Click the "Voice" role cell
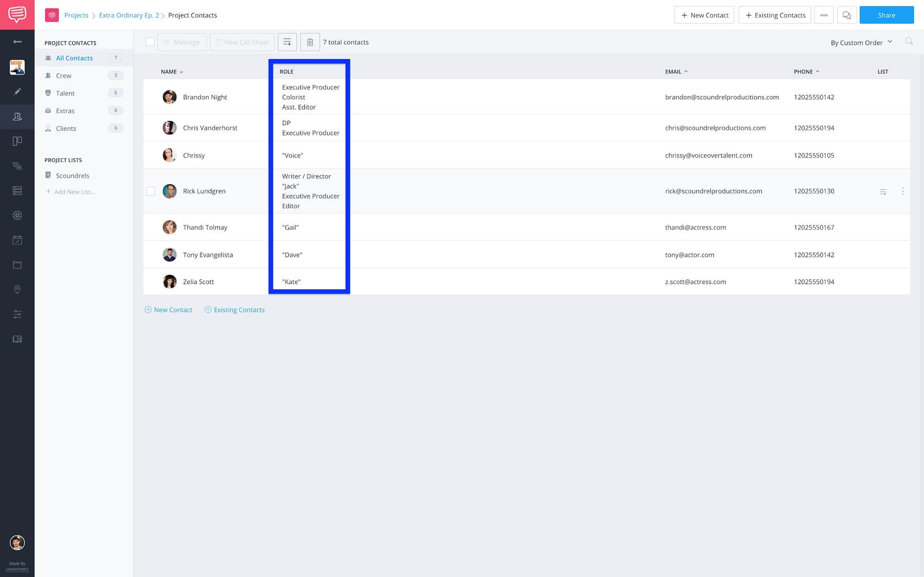This screenshot has width=924, height=577. click(292, 155)
